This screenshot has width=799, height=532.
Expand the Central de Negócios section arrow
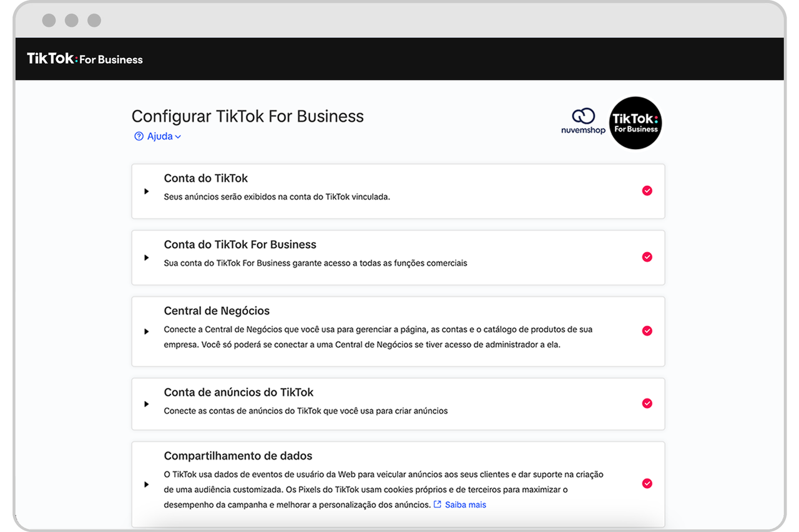[147, 332]
